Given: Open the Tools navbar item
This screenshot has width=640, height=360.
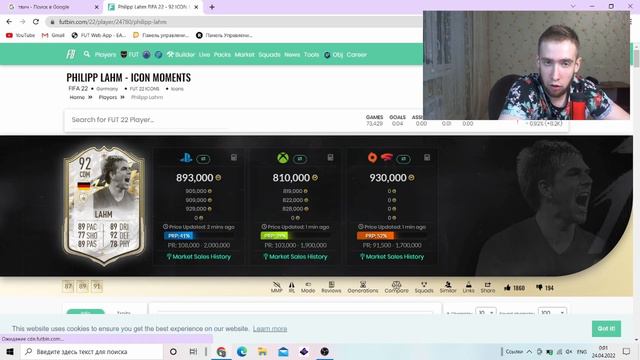Looking at the screenshot, I should coord(311,54).
